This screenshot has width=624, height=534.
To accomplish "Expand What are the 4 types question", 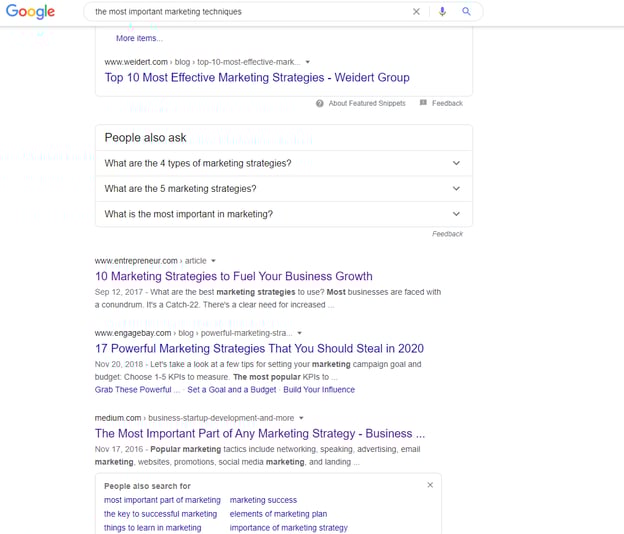I will (284, 163).
